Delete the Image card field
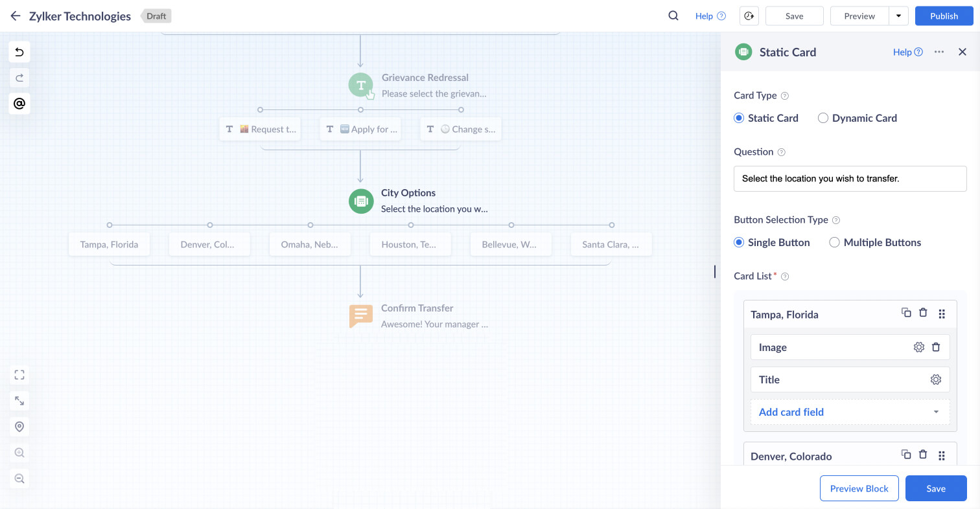Viewport: 980px width, 509px height. 936,347
